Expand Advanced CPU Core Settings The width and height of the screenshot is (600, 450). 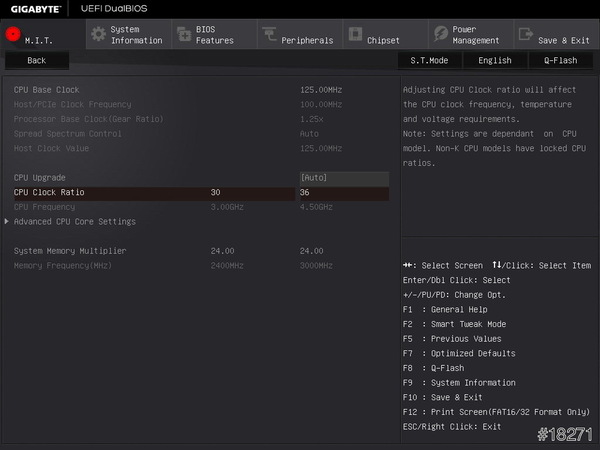75,221
